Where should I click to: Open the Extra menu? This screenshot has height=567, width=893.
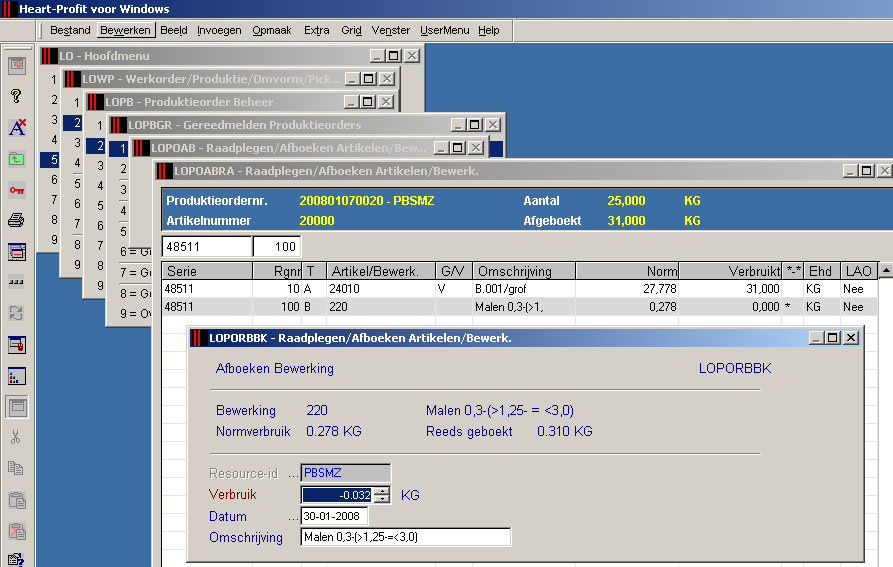coord(317,30)
